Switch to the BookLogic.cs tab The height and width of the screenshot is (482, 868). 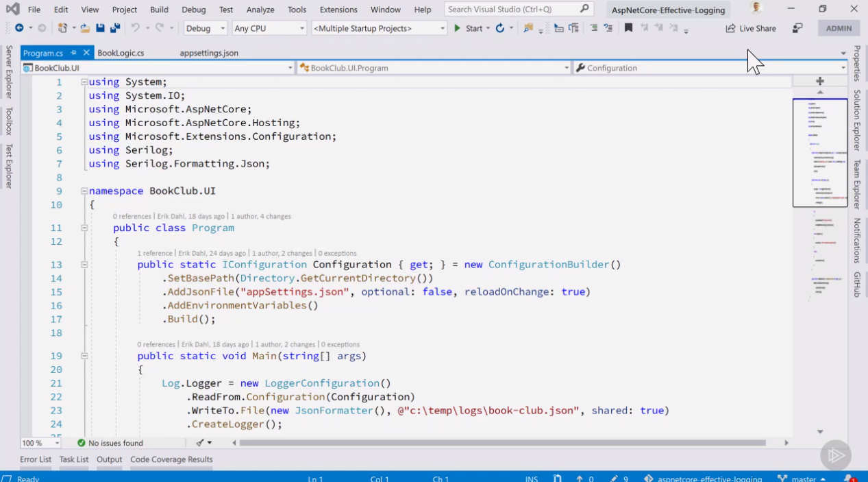(x=121, y=53)
